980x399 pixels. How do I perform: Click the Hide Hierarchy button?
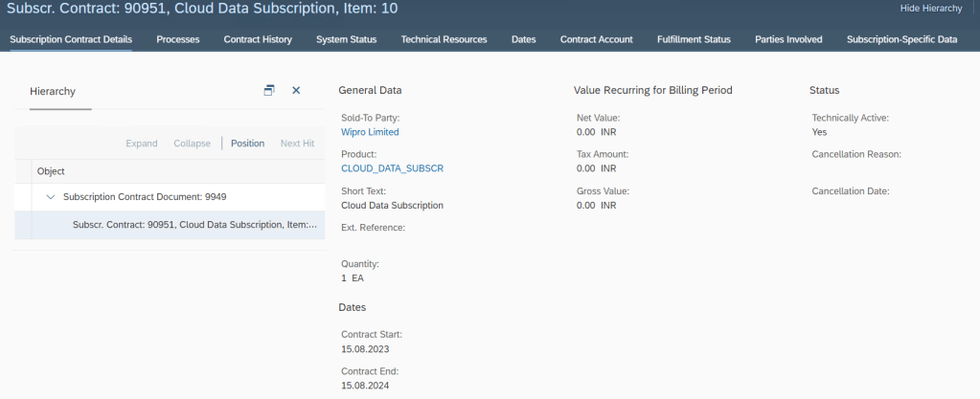coord(931,9)
